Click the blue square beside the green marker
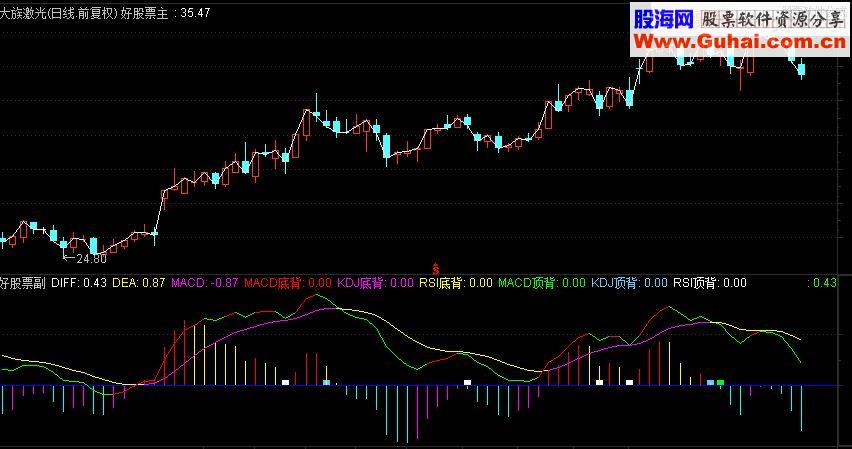Image resolution: width=852 pixels, height=449 pixels. tap(710, 383)
